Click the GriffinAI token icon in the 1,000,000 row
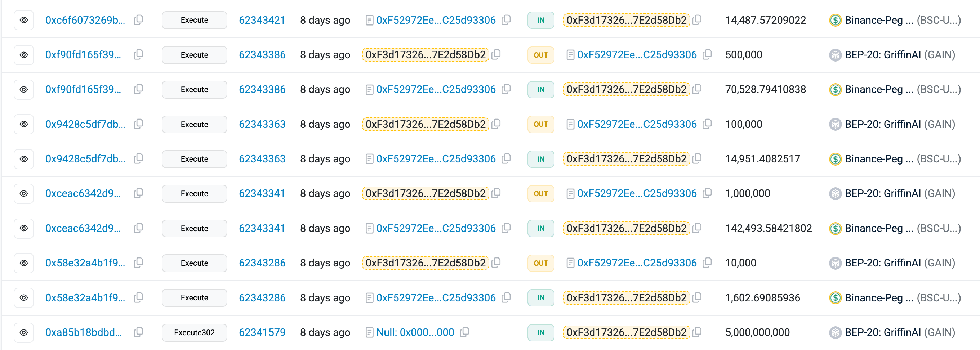 [836, 193]
